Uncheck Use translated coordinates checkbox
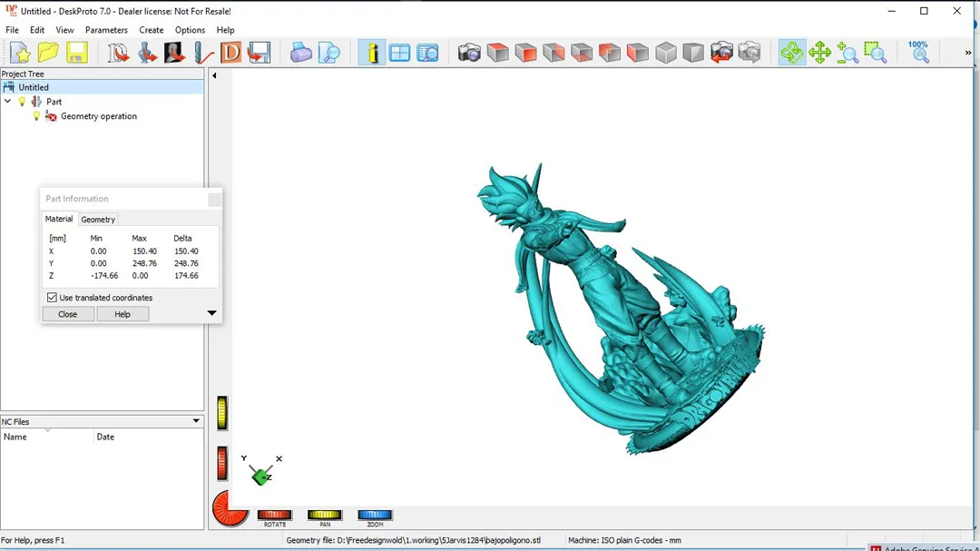Image resolution: width=980 pixels, height=551 pixels. coord(52,298)
